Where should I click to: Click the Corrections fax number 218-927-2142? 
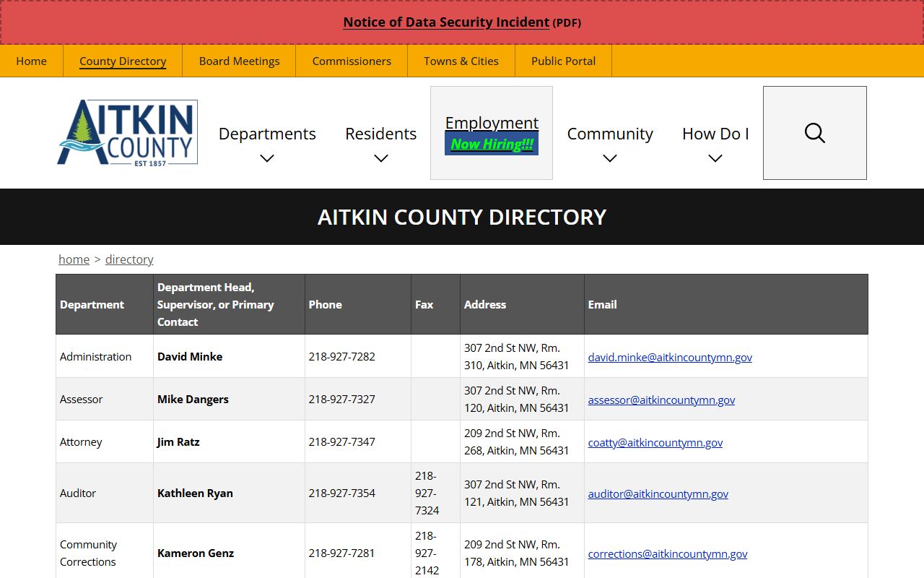427,553
